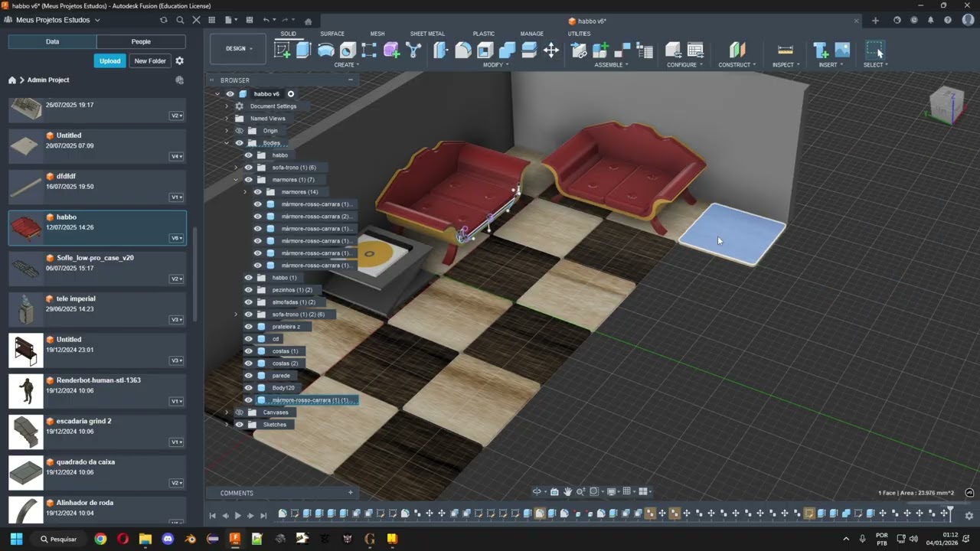Open data panel settings gear
The width and height of the screenshot is (980, 551).
(179, 60)
